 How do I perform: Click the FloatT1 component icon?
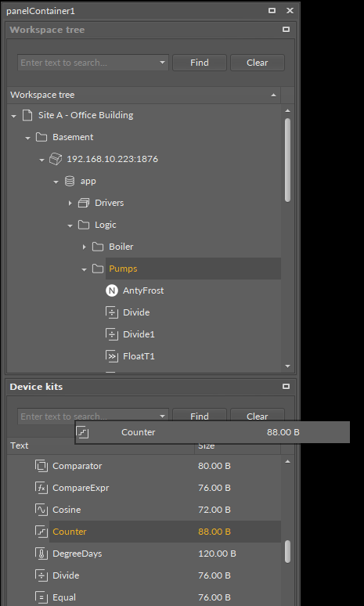click(x=112, y=356)
